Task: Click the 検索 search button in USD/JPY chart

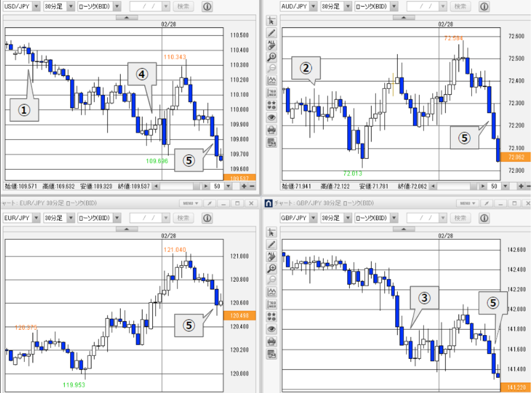Action: 183,6
